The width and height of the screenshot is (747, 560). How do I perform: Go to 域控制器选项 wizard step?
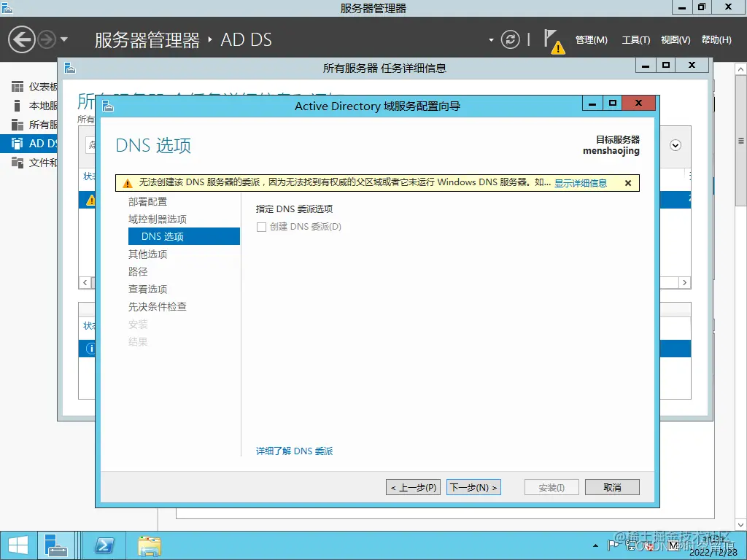pyautogui.click(x=158, y=219)
